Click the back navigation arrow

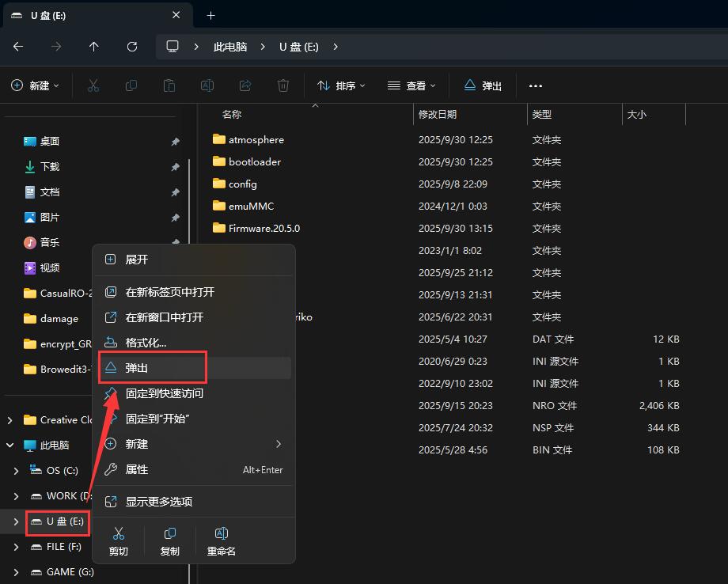click(x=18, y=47)
